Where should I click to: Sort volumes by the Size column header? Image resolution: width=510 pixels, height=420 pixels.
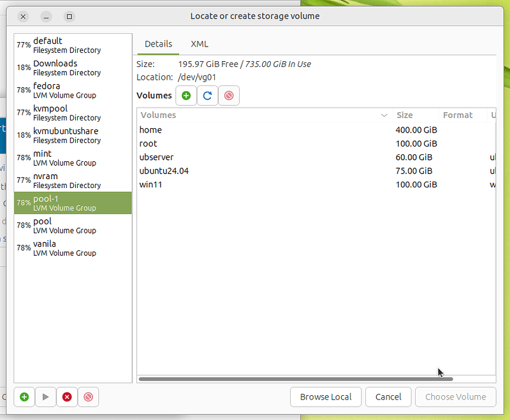pos(405,115)
